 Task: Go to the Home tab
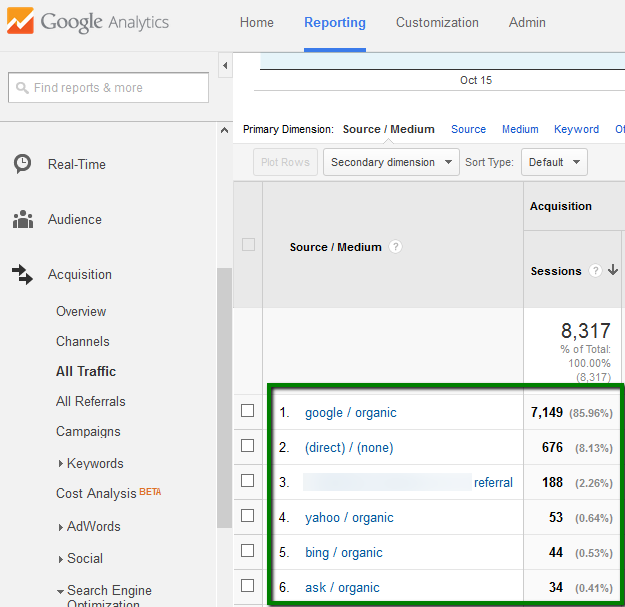point(257,23)
